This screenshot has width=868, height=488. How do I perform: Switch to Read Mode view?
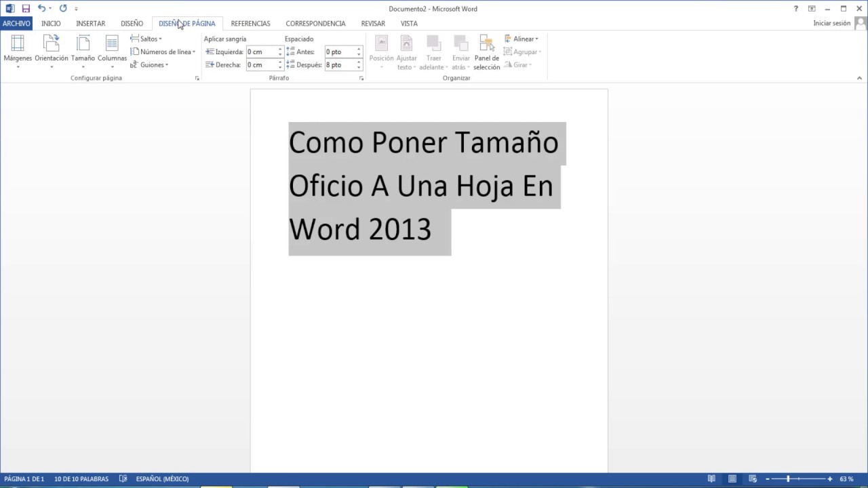click(711, 479)
